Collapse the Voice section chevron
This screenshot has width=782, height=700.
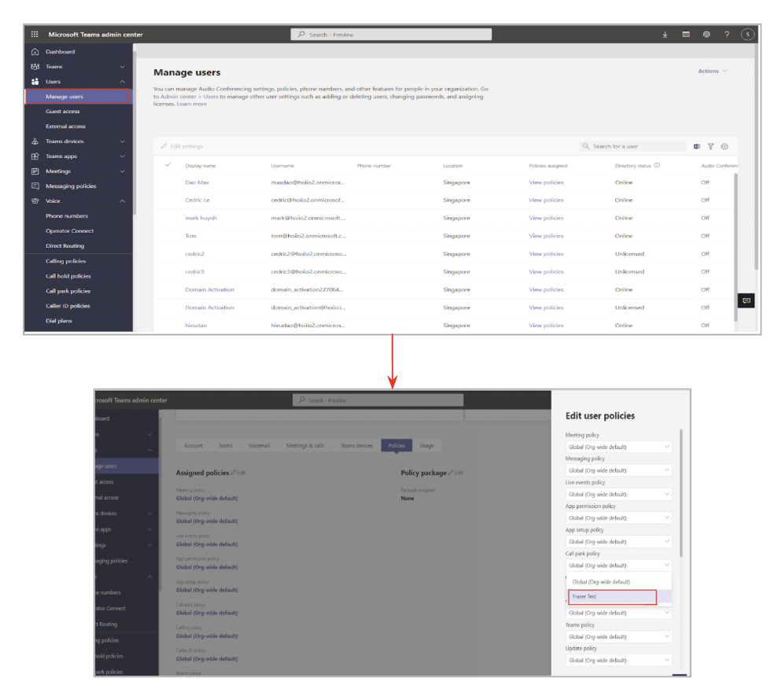[122, 201]
